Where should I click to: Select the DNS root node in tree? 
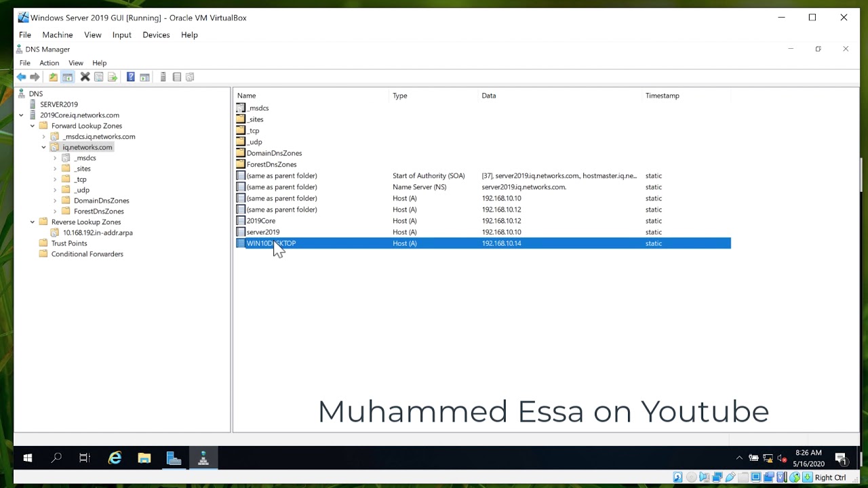[36, 94]
